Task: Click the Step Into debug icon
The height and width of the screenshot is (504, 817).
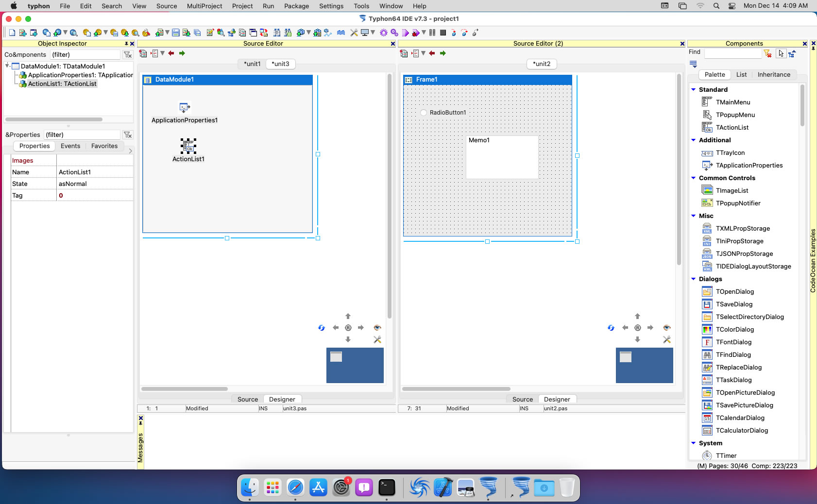Action: (x=454, y=33)
